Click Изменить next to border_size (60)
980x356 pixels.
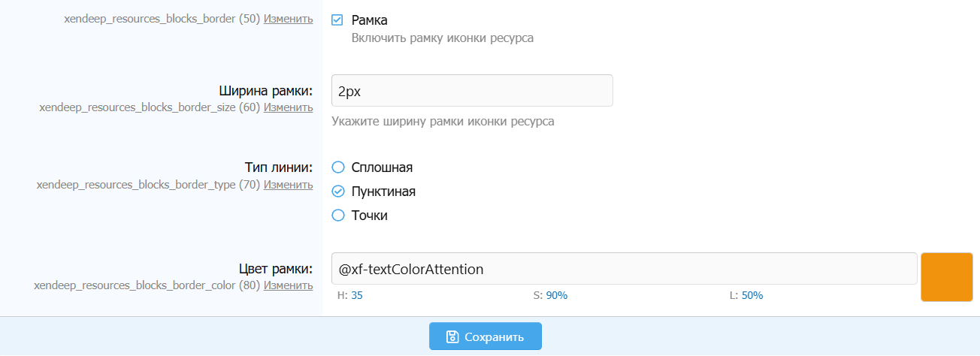click(288, 107)
